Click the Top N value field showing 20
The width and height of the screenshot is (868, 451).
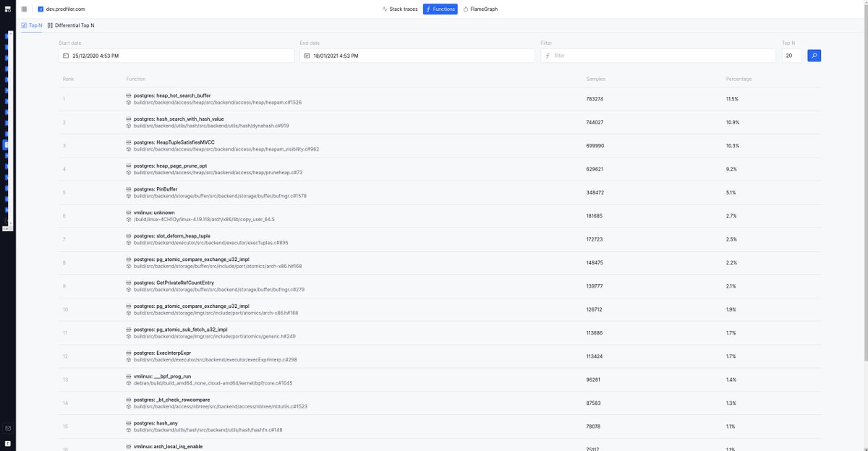[x=791, y=56]
